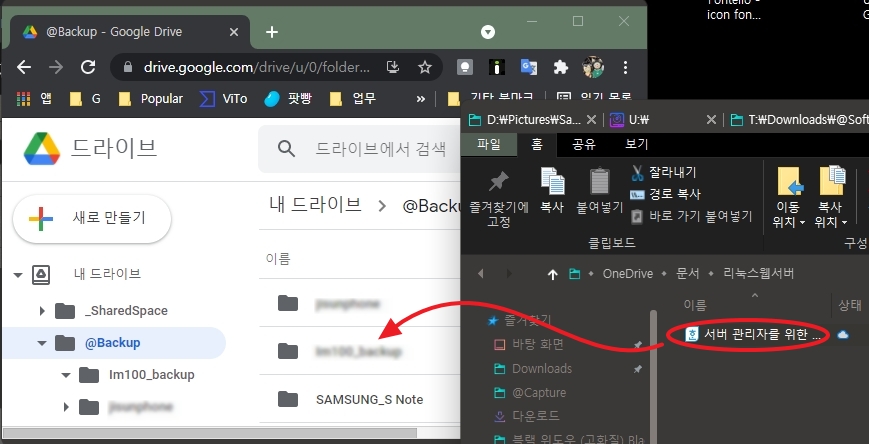Click 경로 복사 command
The height and width of the screenshot is (444, 869).
[665, 195]
